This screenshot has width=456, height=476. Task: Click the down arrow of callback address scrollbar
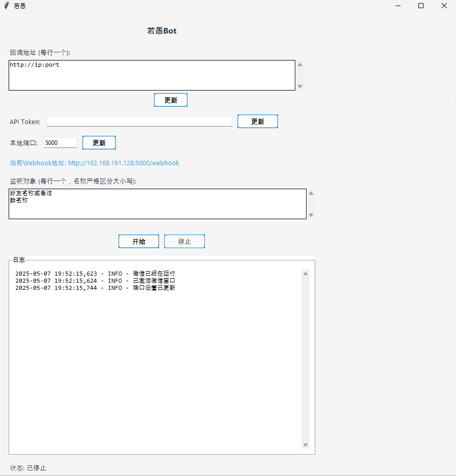(300, 86)
